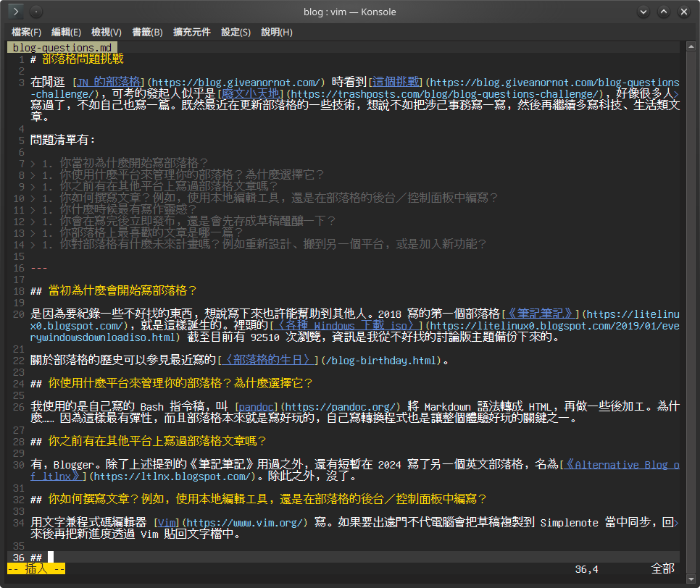The width and height of the screenshot is (700, 588).
Task: Click the 《Alternative Blog of ltlnx》 link text
Action: pos(622,464)
